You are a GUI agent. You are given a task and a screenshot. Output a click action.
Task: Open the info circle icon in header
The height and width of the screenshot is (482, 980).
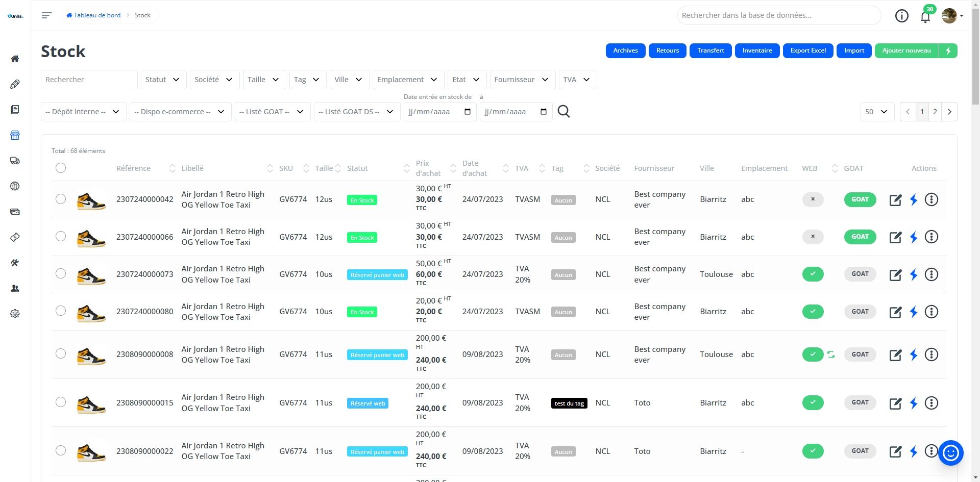click(x=902, y=16)
